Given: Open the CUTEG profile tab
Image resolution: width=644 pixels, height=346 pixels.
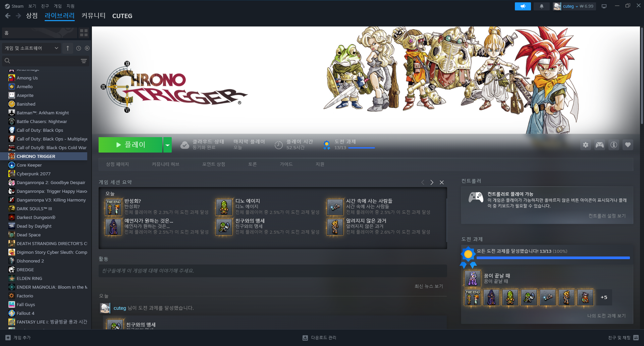Looking at the screenshot, I should coord(122,16).
